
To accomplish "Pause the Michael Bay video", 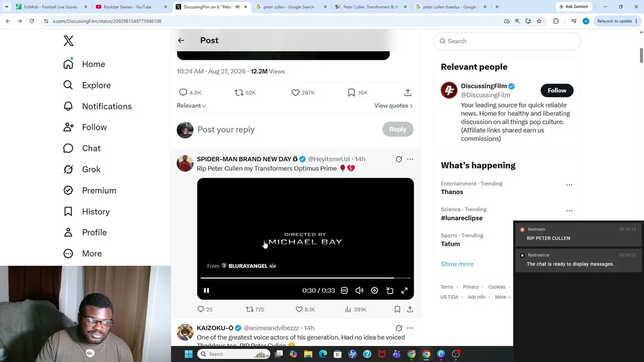I will tap(206, 291).
